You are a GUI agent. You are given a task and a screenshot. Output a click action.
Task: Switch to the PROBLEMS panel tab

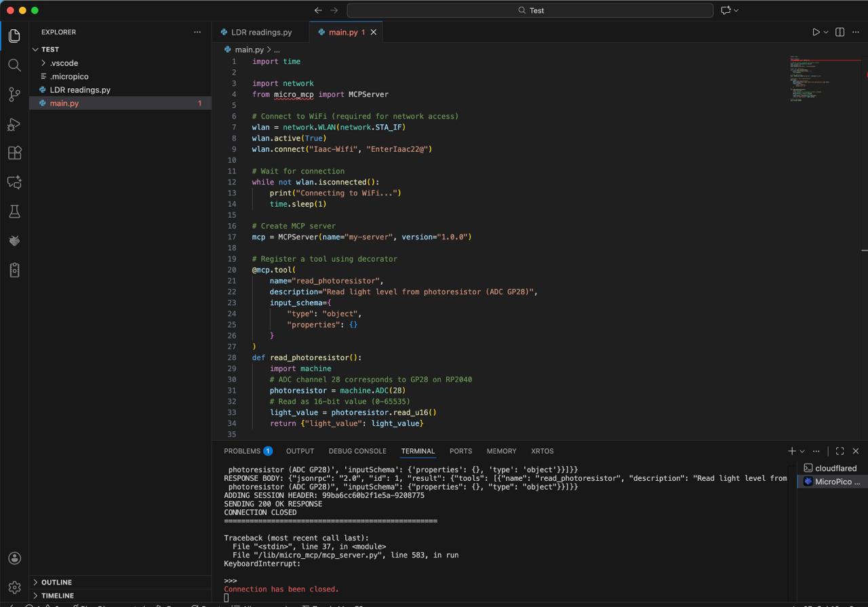[242, 451]
